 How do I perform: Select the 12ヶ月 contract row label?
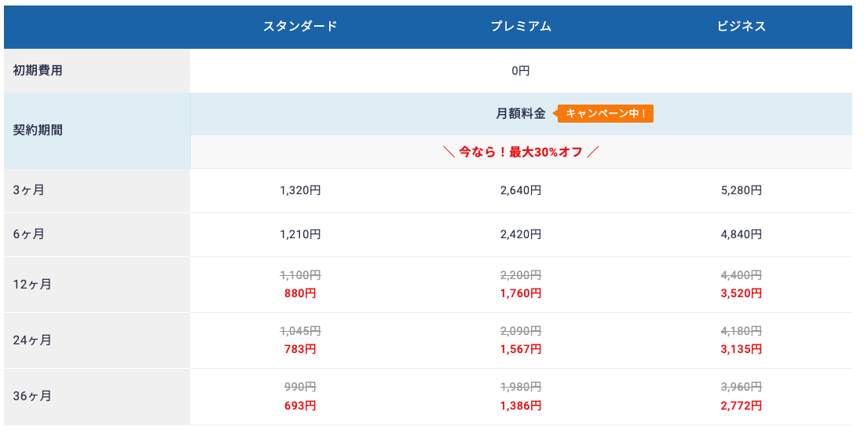(x=32, y=284)
